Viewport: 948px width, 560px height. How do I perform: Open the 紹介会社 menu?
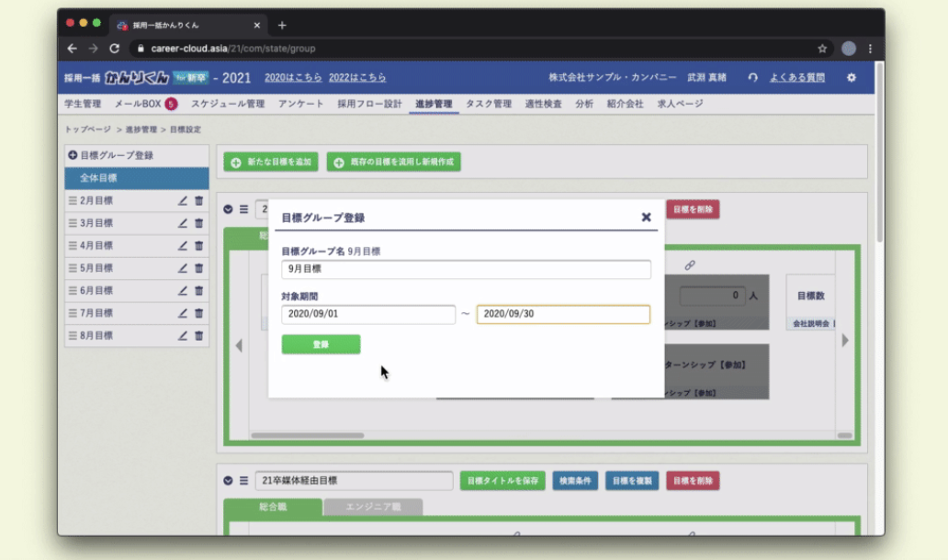point(626,104)
